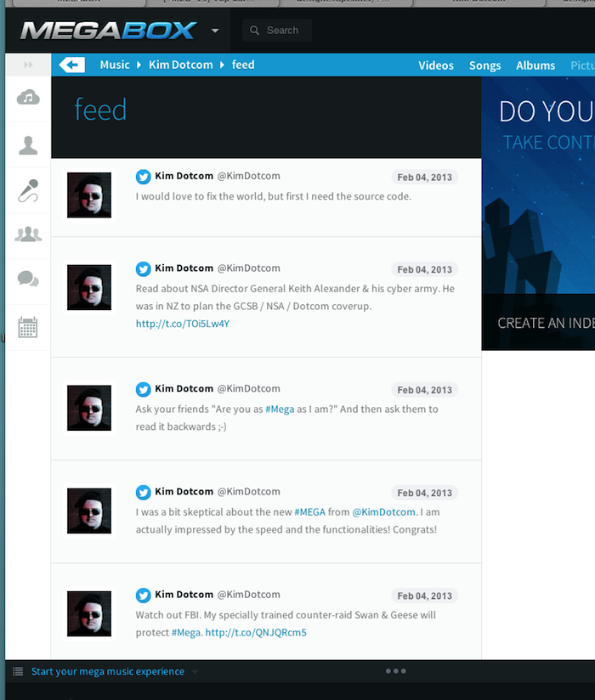Click the white back arrow button

[x=71, y=65]
